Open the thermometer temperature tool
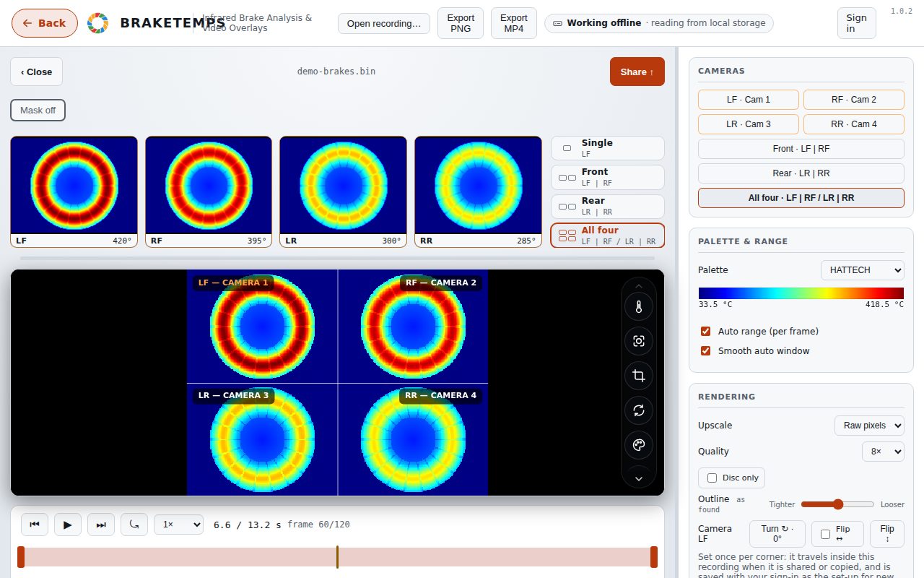Viewport: 924px width, 578px height. [638, 306]
